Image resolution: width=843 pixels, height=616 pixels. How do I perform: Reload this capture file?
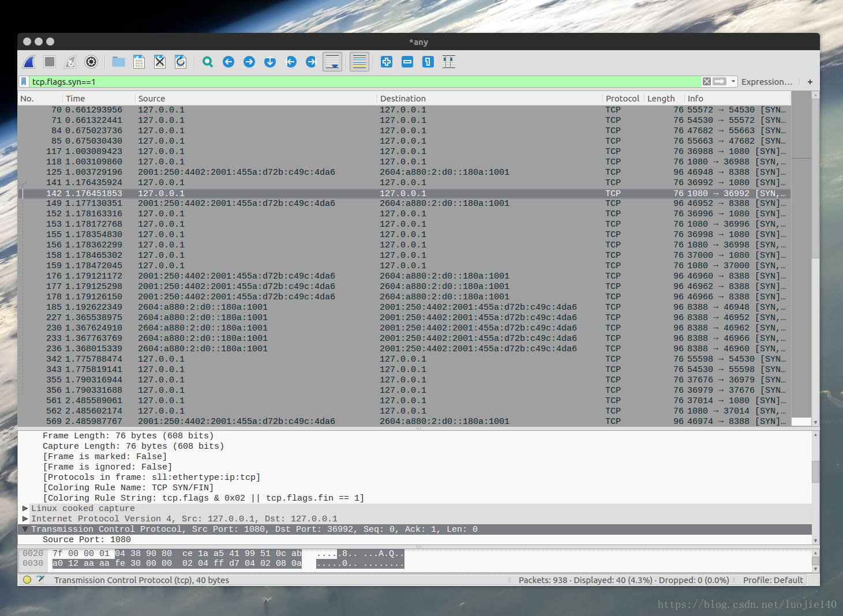click(x=181, y=62)
